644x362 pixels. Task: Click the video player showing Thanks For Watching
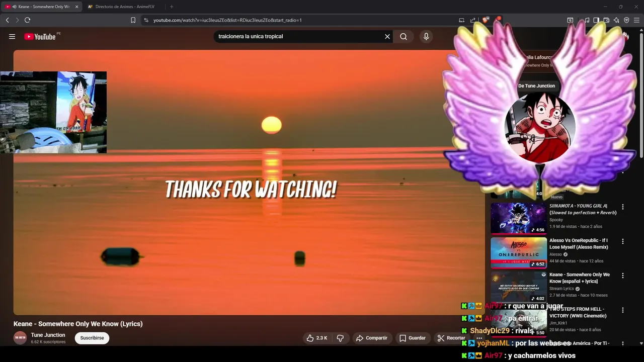tap(249, 182)
